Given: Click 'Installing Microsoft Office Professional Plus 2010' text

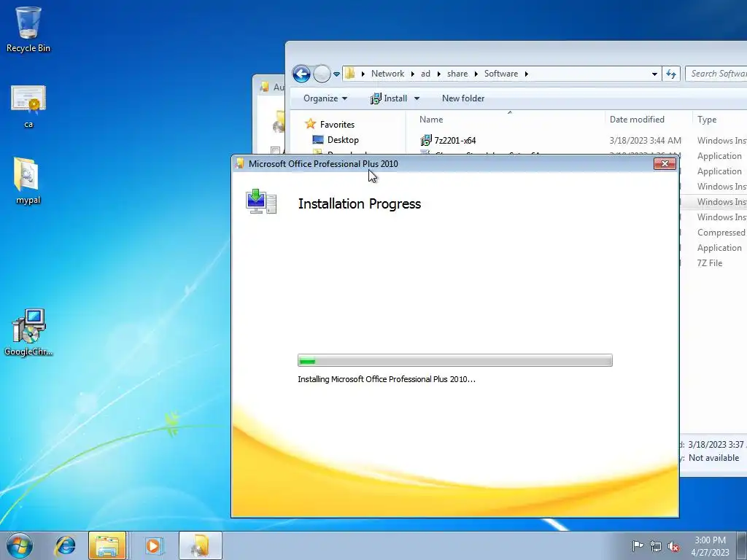Looking at the screenshot, I should tap(387, 379).
